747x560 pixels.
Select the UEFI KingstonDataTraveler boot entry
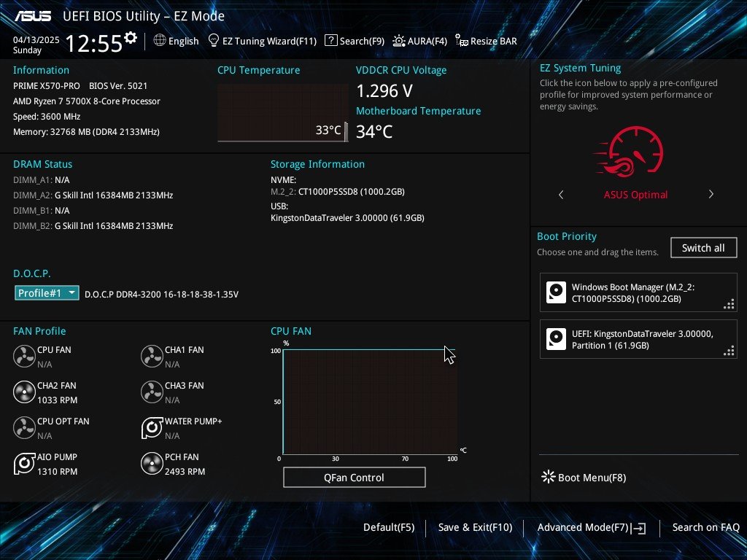click(638, 339)
